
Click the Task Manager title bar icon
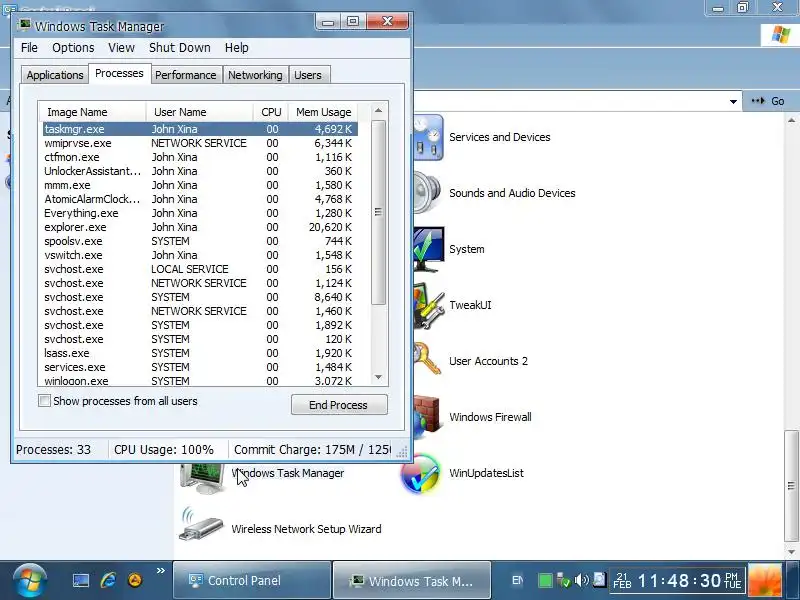tap(23, 26)
